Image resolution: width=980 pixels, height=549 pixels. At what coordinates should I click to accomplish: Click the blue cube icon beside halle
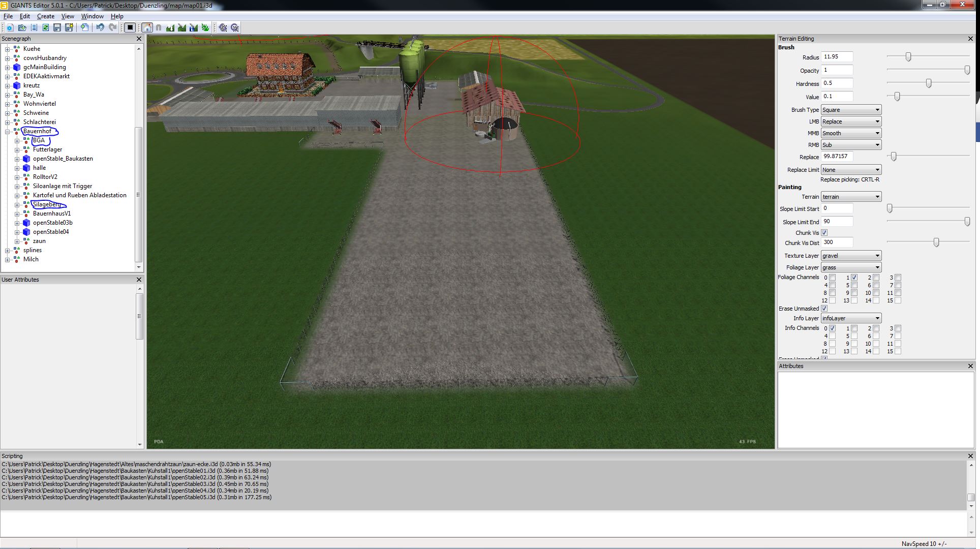(26, 168)
